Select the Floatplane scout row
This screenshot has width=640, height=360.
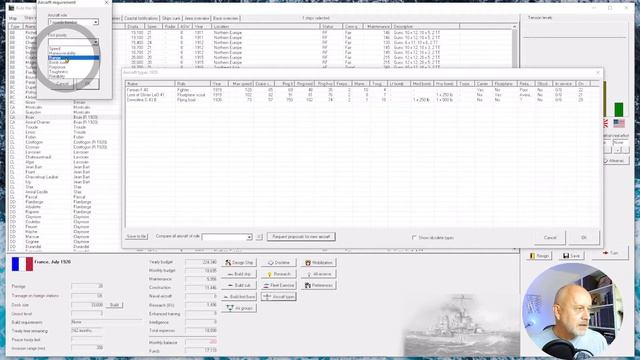[x=363, y=95]
